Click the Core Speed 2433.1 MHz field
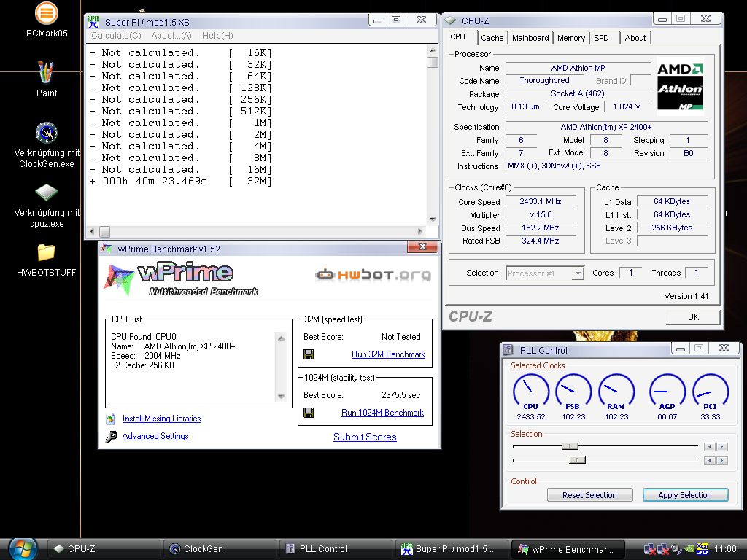This screenshot has width=747, height=560. [541, 201]
